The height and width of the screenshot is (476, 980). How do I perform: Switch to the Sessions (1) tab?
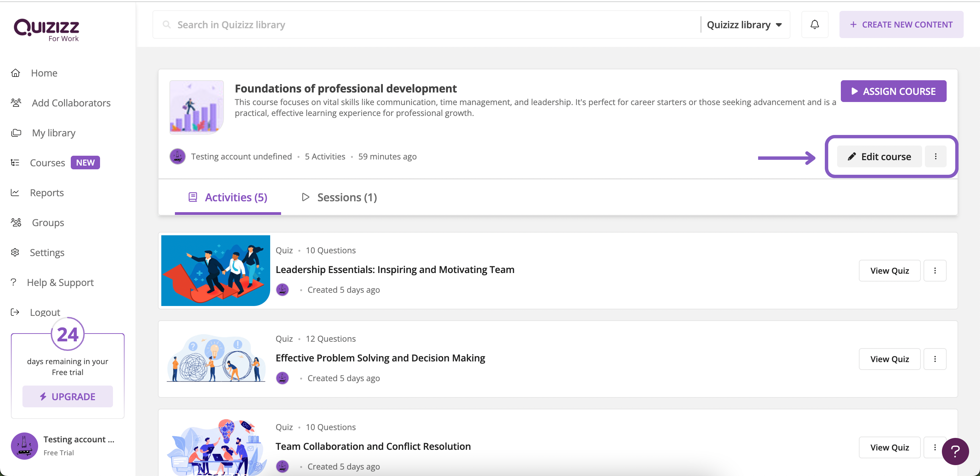[x=339, y=197]
